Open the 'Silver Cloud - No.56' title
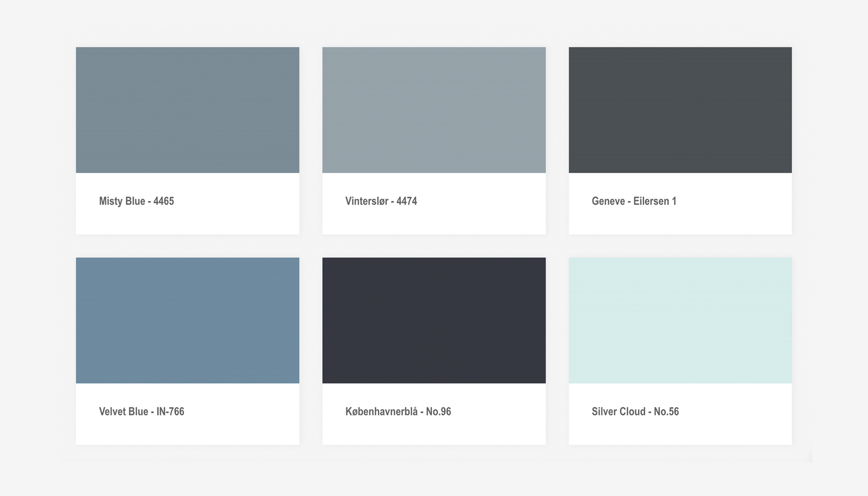 coord(635,411)
